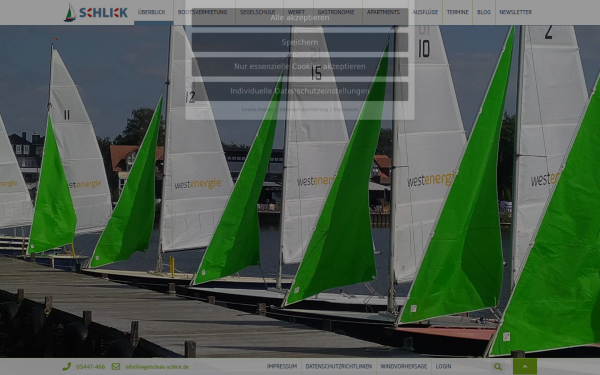Screen dimensions: 600x375
Task: Open the Werft menu item
Action: 296,12
